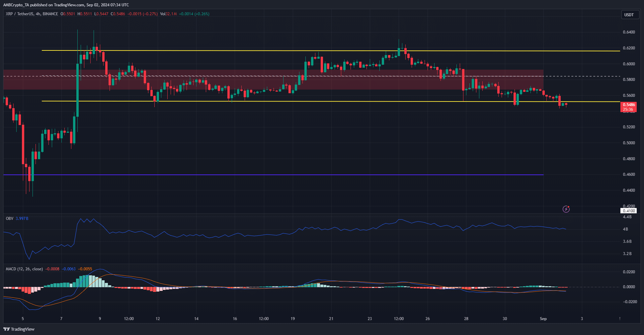Click the 30 date label on time axis

505,319
